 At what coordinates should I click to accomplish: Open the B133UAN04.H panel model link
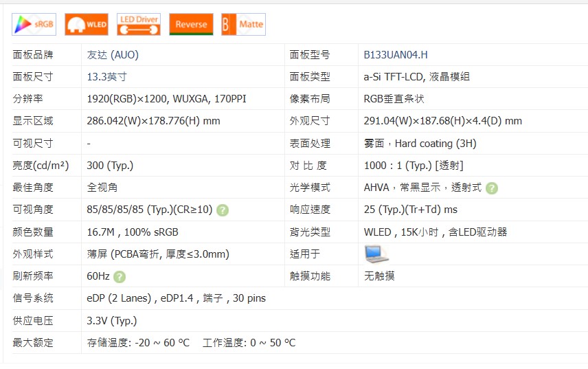tap(396, 55)
